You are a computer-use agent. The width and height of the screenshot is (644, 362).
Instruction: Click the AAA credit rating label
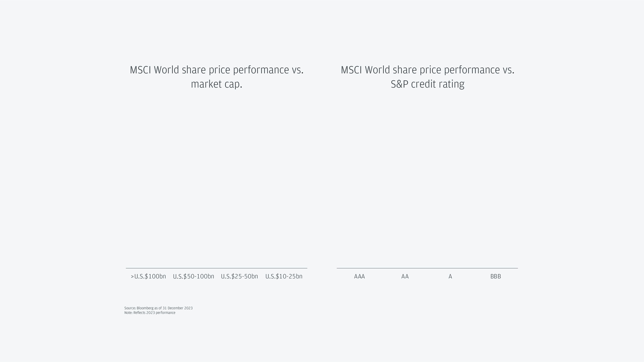(360, 276)
